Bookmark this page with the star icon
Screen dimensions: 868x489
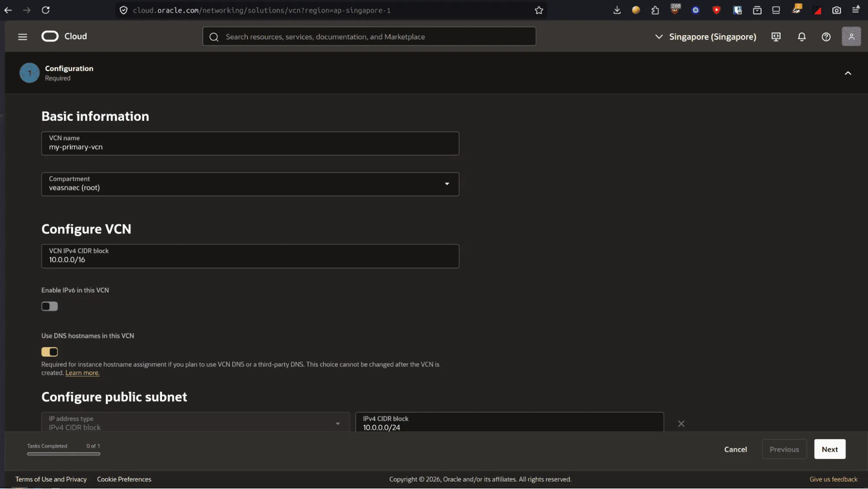point(539,10)
